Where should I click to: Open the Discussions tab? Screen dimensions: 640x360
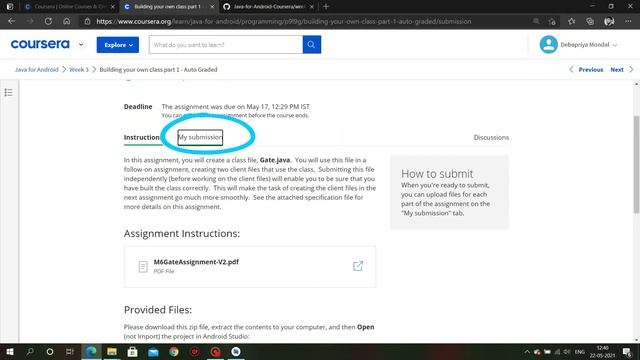point(491,138)
